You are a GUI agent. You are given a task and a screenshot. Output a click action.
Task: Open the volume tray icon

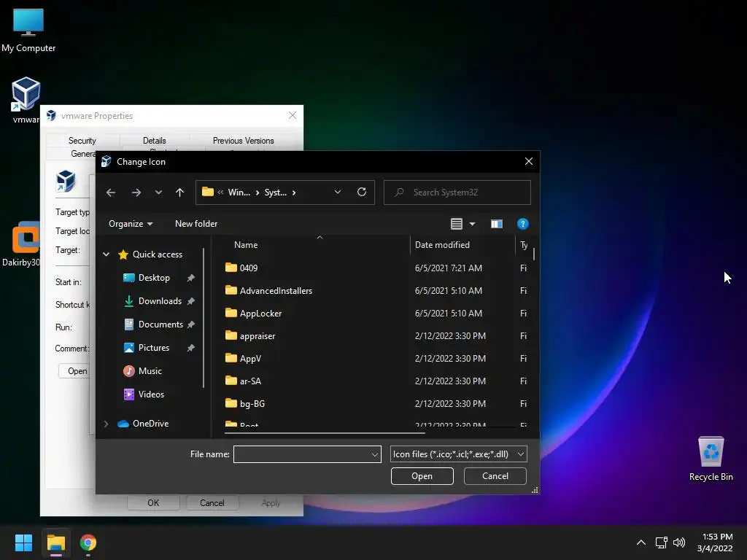pos(679,542)
